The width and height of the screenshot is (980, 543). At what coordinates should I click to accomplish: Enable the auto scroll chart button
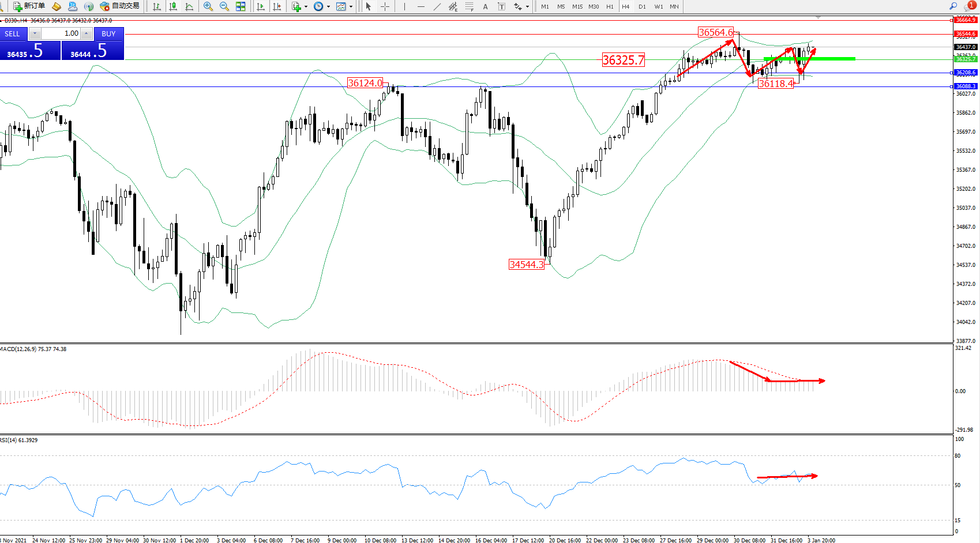pyautogui.click(x=261, y=6)
